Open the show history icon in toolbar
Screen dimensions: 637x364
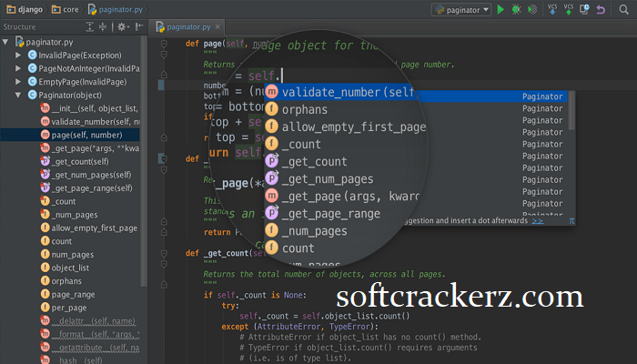coord(584,9)
